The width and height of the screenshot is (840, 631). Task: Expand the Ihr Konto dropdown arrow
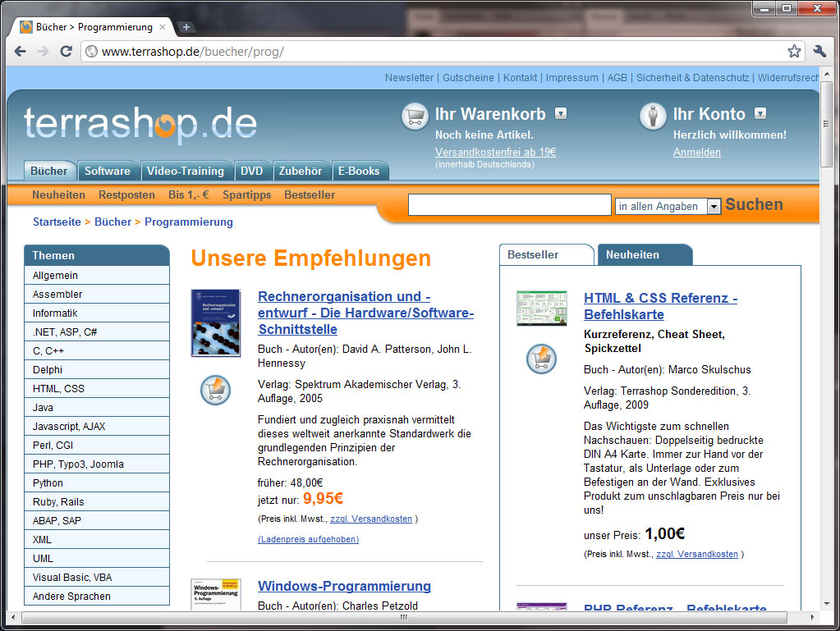point(760,114)
